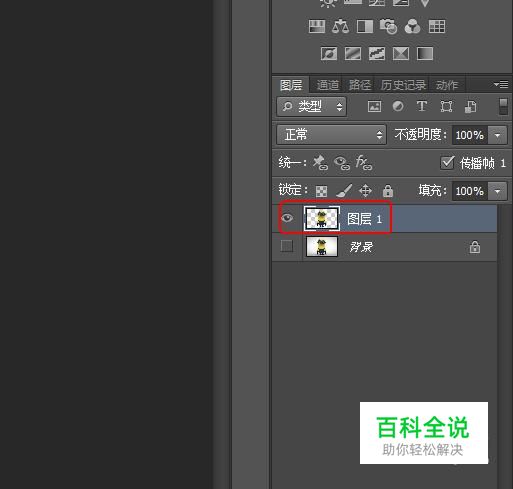Hide the 图层 1 layer eye

coord(287,218)
